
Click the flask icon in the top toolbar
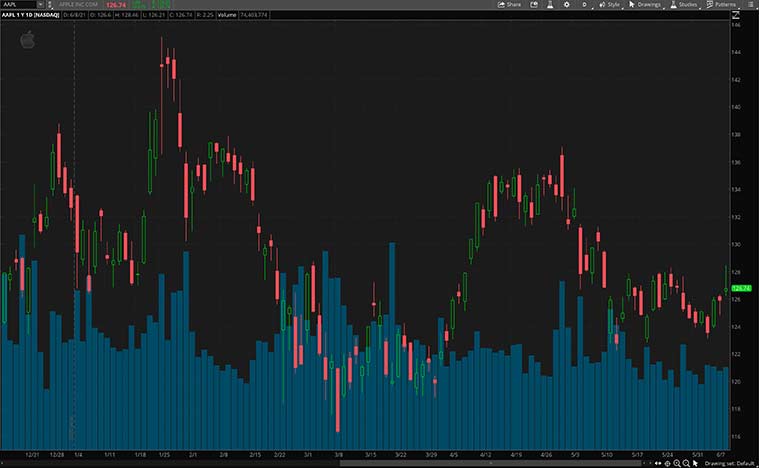click(x=550, y=4)
